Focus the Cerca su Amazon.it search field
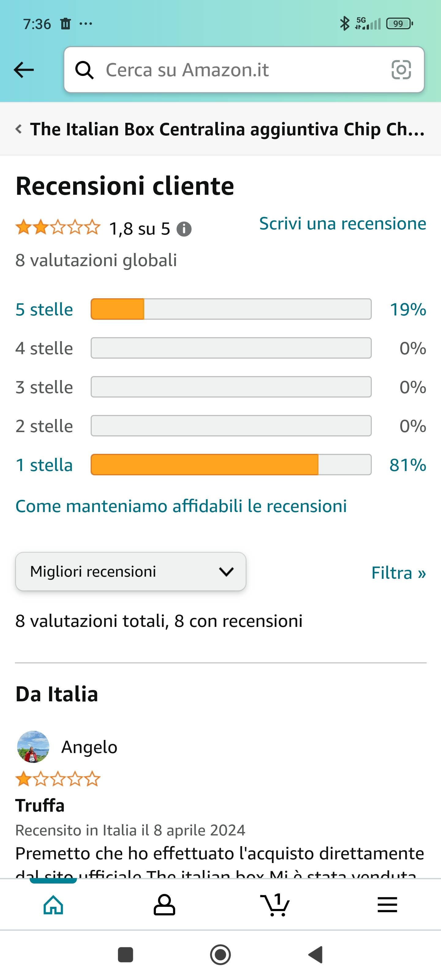Viewport: 441px width, 980px height. tap(244, 70)
